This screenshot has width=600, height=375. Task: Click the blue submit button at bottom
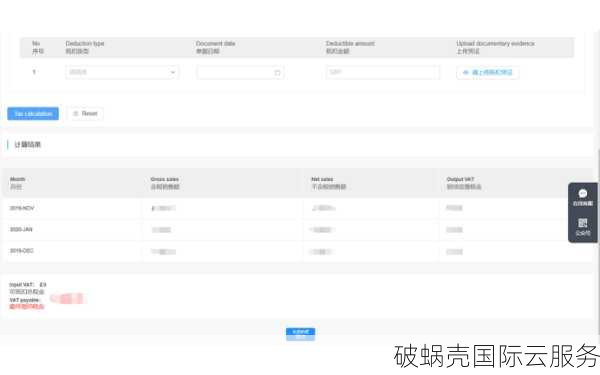pos(300,334)
